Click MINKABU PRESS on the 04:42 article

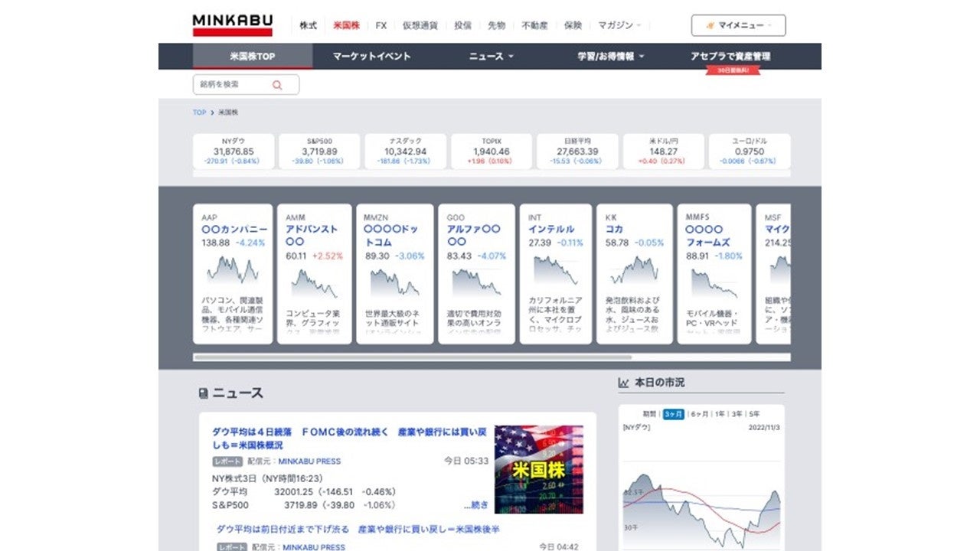coord(314,547)
